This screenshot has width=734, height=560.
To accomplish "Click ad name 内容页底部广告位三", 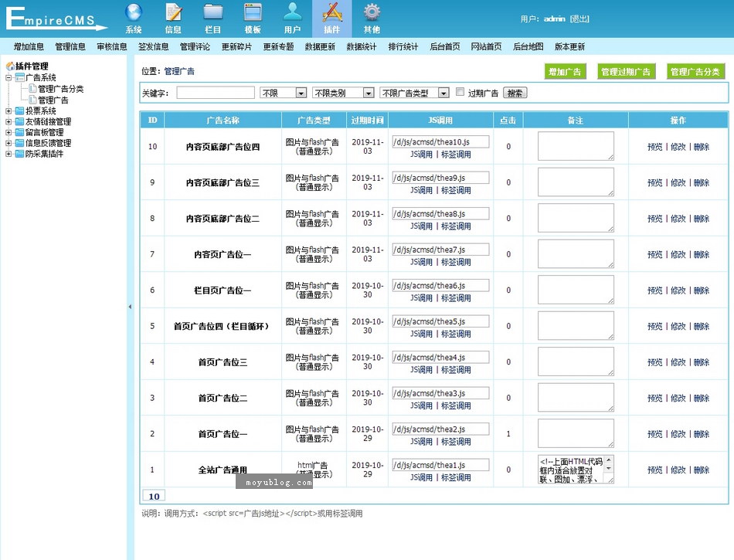I will (223, 183).
